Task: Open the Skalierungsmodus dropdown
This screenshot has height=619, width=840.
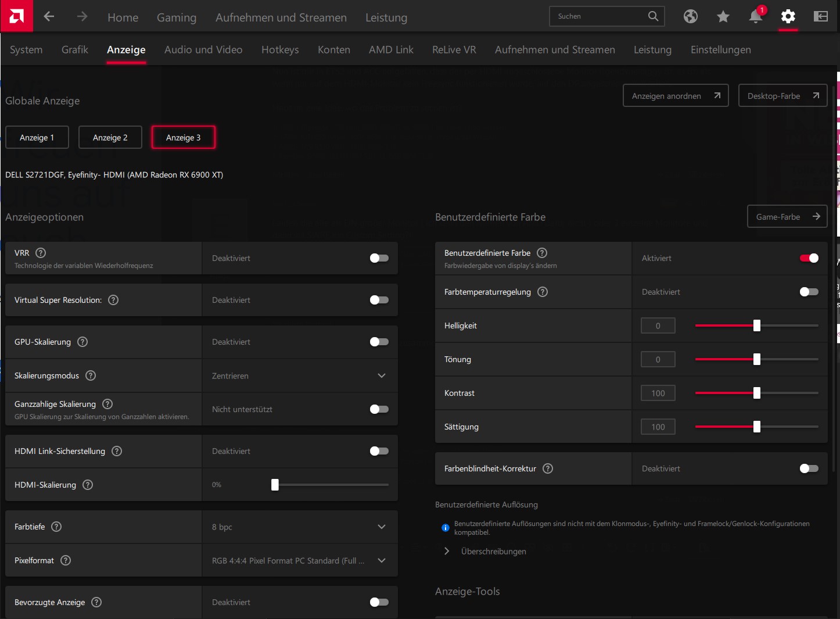Action: pos(300,375)
